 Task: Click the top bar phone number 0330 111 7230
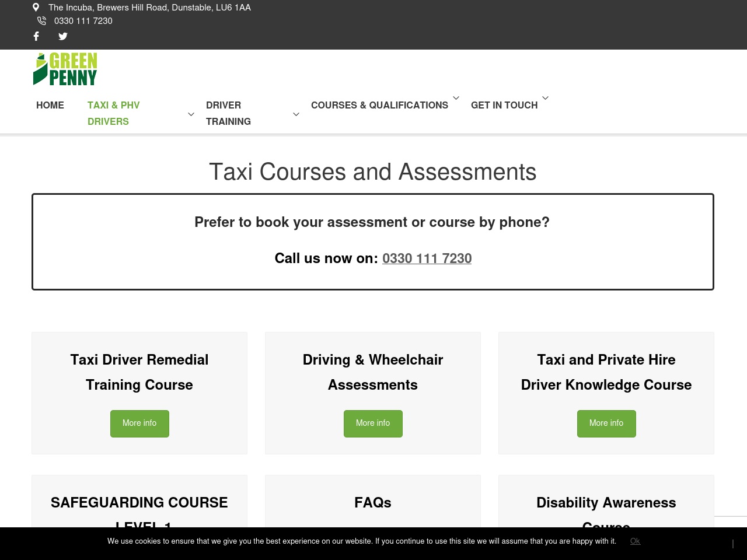83,21
